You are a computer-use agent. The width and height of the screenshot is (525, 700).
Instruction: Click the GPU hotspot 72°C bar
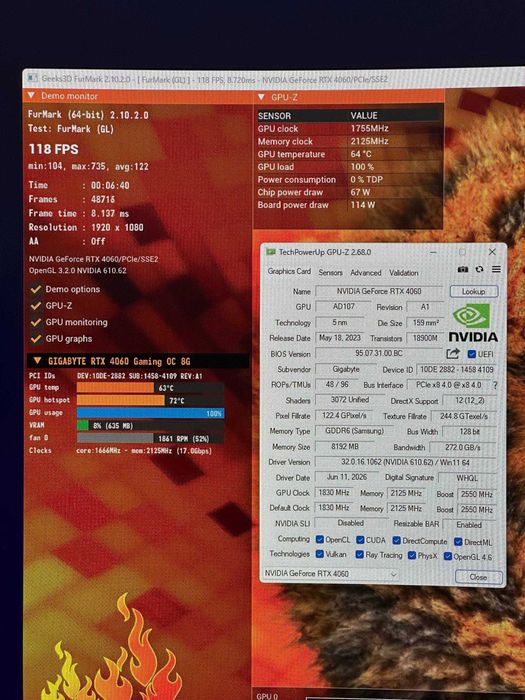tap(150, 400)
